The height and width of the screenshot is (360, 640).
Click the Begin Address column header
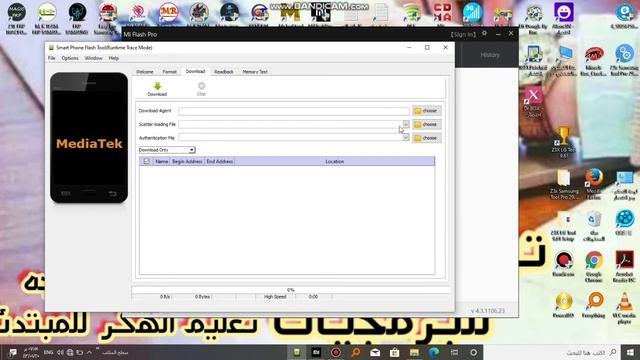187,162
